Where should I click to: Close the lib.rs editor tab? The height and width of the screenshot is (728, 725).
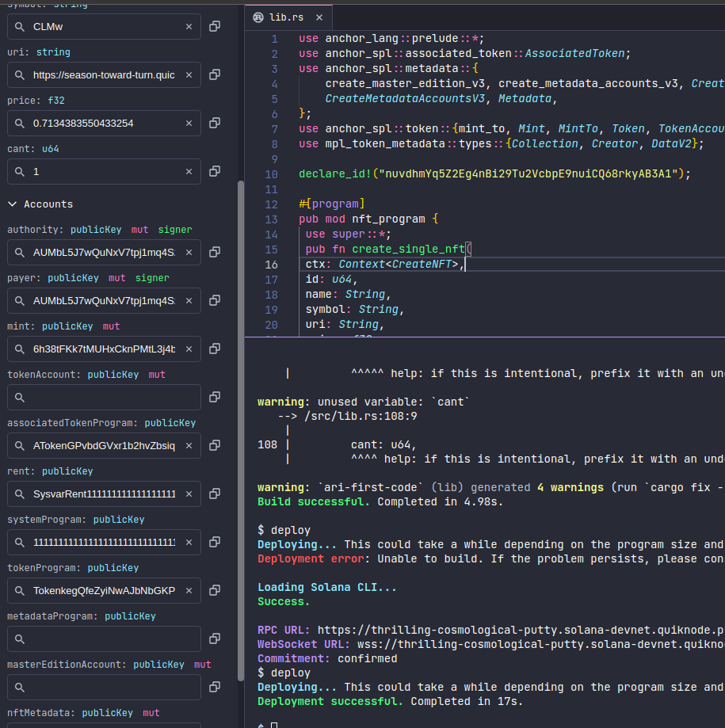[319, 17]
